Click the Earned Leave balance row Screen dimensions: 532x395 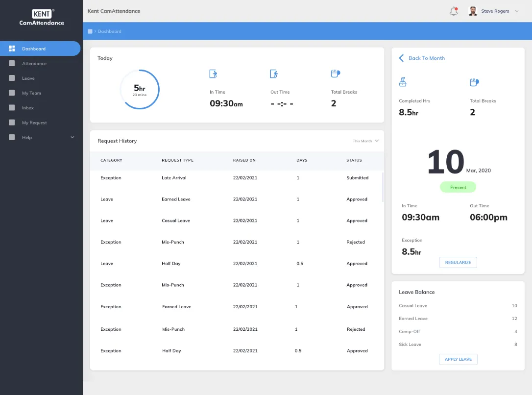coord(458,319)
